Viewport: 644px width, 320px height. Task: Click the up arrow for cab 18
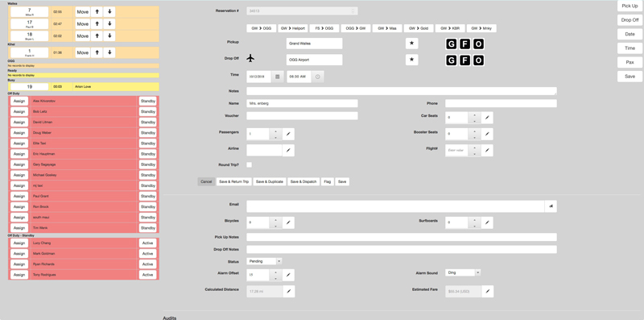97,36
